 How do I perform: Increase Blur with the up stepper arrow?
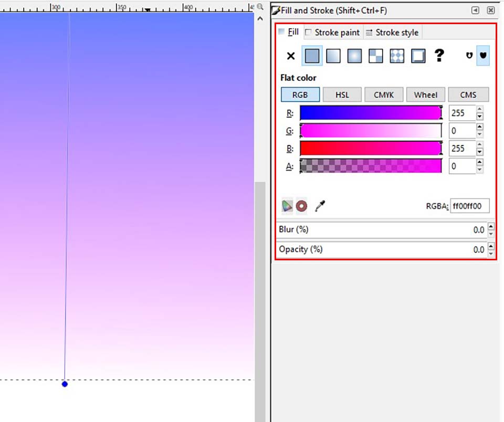[490, 226]
